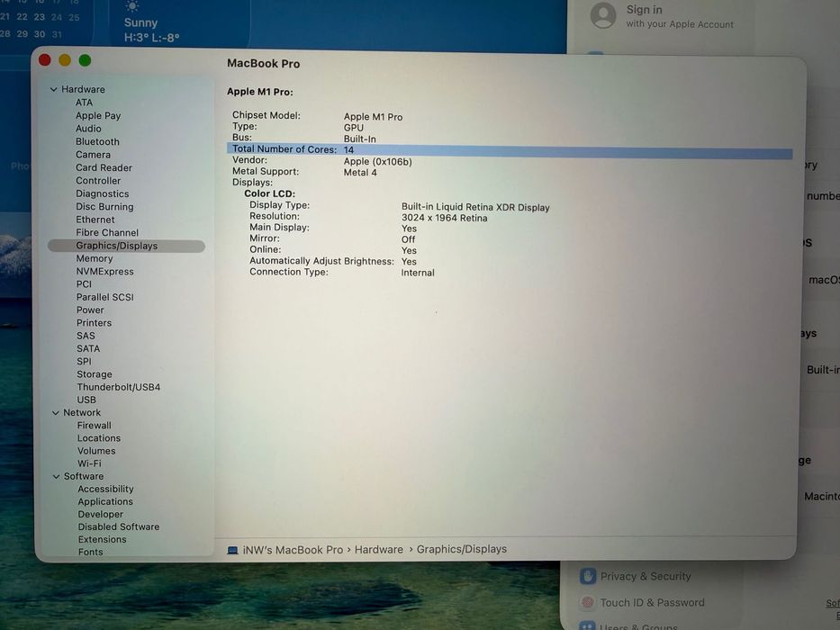Select Locations under Network
Image resolution: width=840 pixels, height=630 pixels.
click(x=99, y=438)
